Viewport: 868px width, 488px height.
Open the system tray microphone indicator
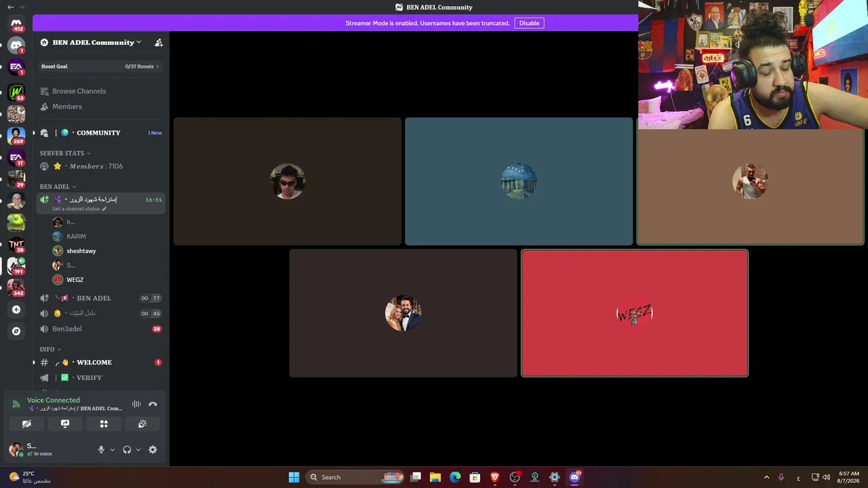[x=781, y=477]
